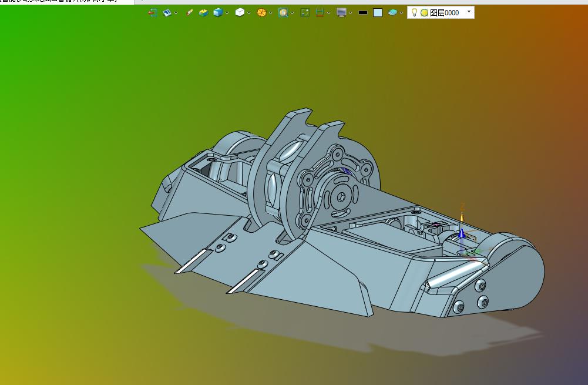The image size is (588, 385).
Task: Open dropdown beside teal layer icon
Action: click(x=401, y=13)
